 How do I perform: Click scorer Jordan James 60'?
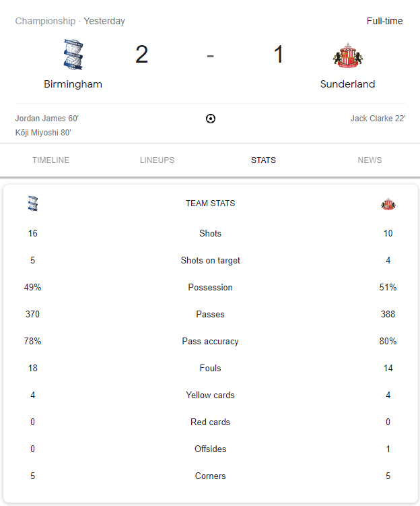coord(47,119)
